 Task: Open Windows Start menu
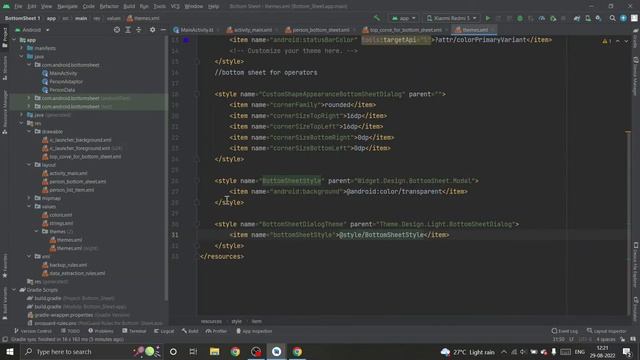(10, 351)
